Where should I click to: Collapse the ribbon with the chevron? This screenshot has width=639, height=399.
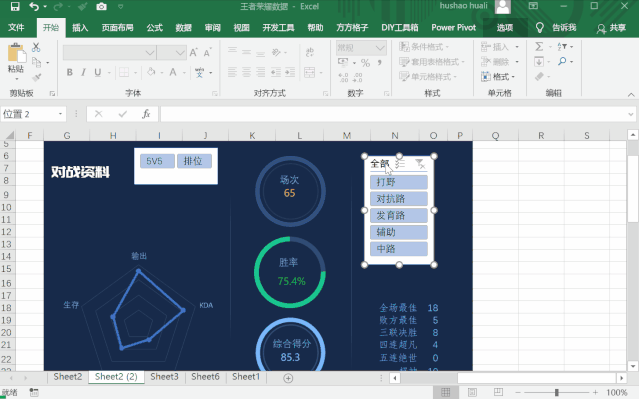click(x=631, y=95)
